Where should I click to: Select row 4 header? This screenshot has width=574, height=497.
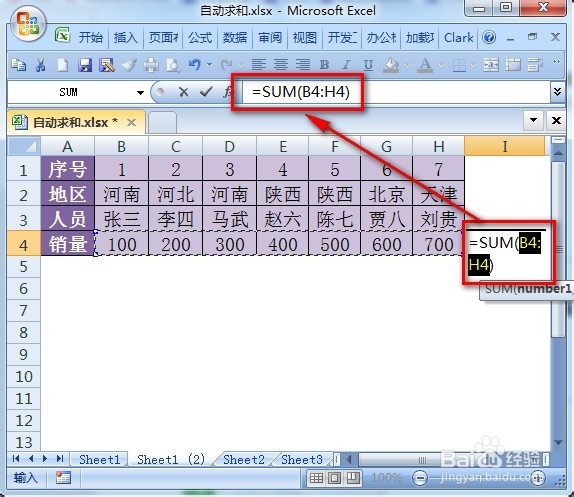pyautogui.click(x=24, y=244)
